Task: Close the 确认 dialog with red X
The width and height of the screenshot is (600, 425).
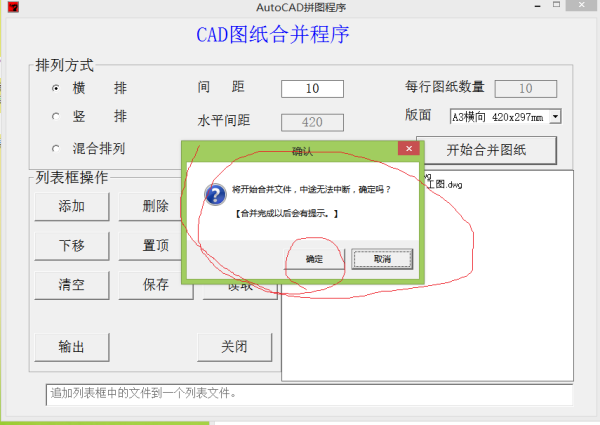Action: point(409,148)
